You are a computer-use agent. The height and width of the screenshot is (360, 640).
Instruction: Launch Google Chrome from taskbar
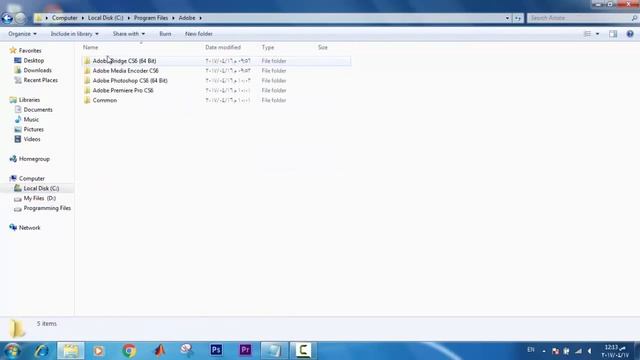tap(129, 351)
